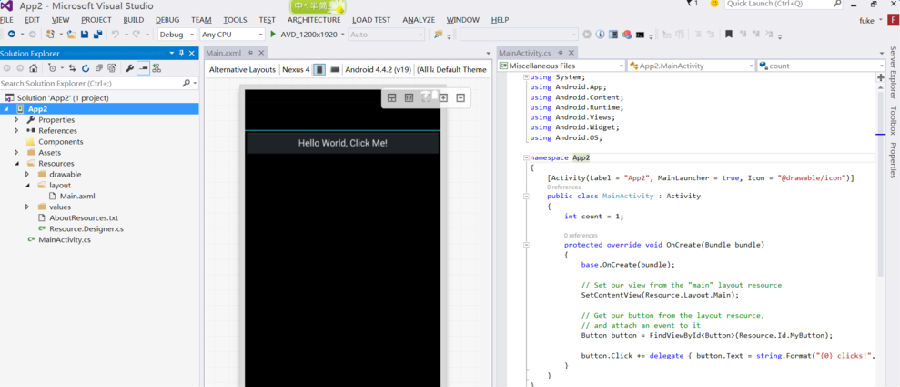Click the bookmark icon in toolbar
The width and height of the screenshot is (900, 387).
point(728,34)
